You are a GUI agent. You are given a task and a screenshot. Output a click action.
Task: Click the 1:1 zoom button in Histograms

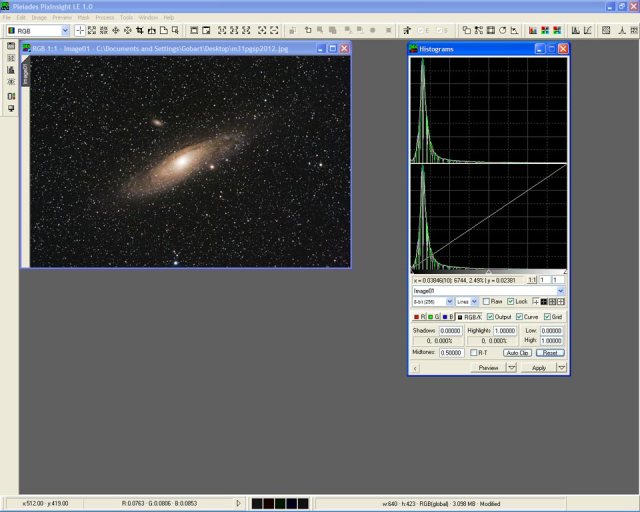[533, 281]
